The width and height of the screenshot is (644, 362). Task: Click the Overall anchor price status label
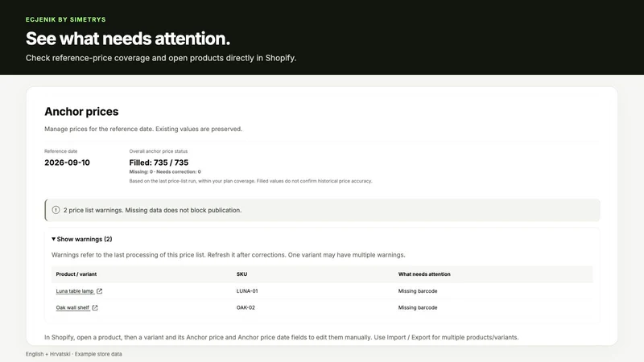coord(158,151)
